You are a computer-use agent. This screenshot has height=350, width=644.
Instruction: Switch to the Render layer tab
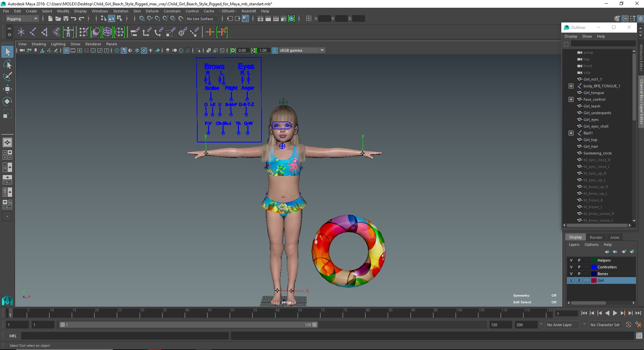[x=596, y=237]
